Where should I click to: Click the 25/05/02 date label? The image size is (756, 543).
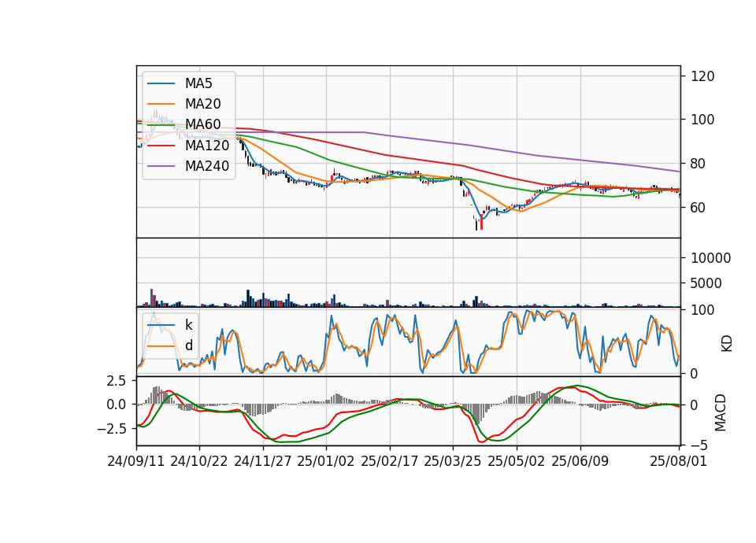pos(517,461)
